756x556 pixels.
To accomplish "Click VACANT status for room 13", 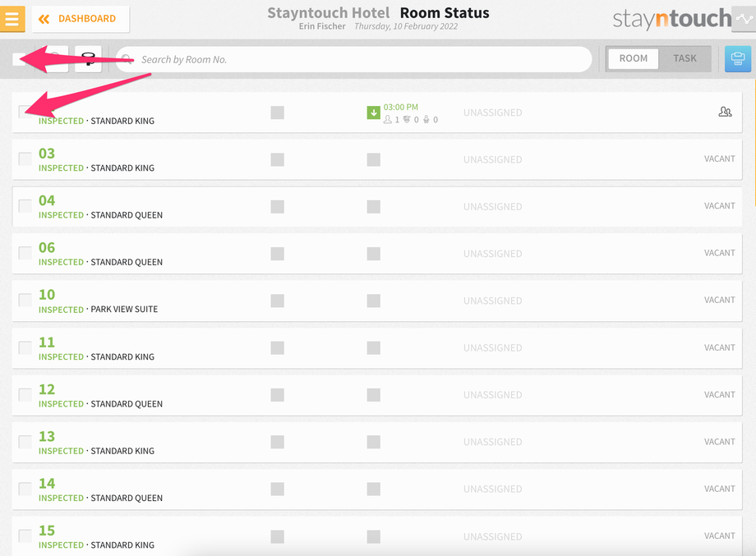I will [x=719, y=442].
